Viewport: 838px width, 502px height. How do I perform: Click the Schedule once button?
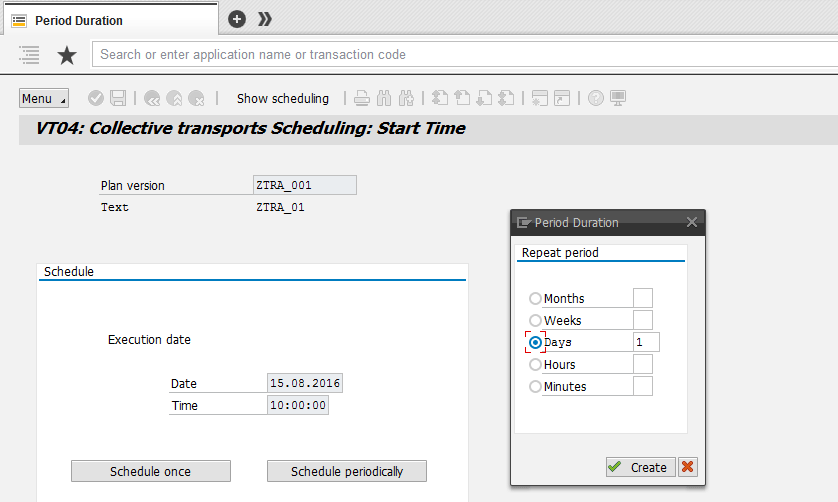pos(150,471)
